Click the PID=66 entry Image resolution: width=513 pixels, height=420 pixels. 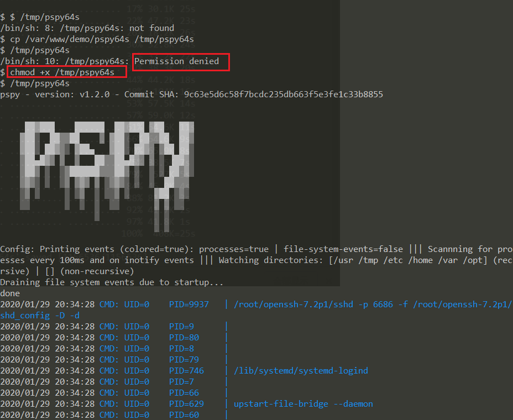184,393
